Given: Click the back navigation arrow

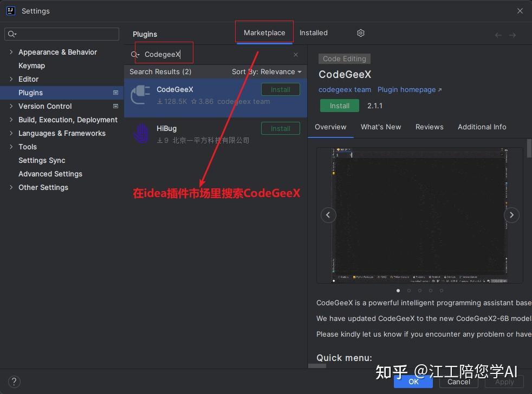Looking at the screenshot, I should (498, 35).
